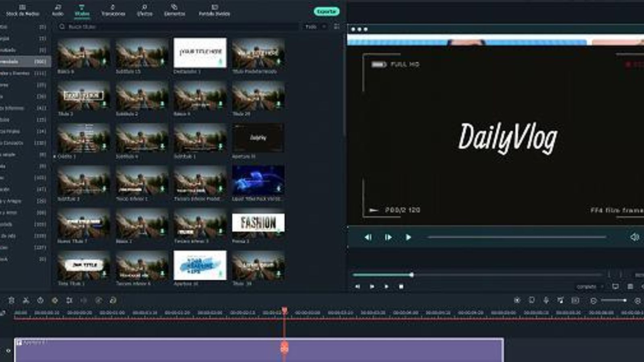Select the scissors split tool
Viewport: 644px width, 362px height.
26,300
